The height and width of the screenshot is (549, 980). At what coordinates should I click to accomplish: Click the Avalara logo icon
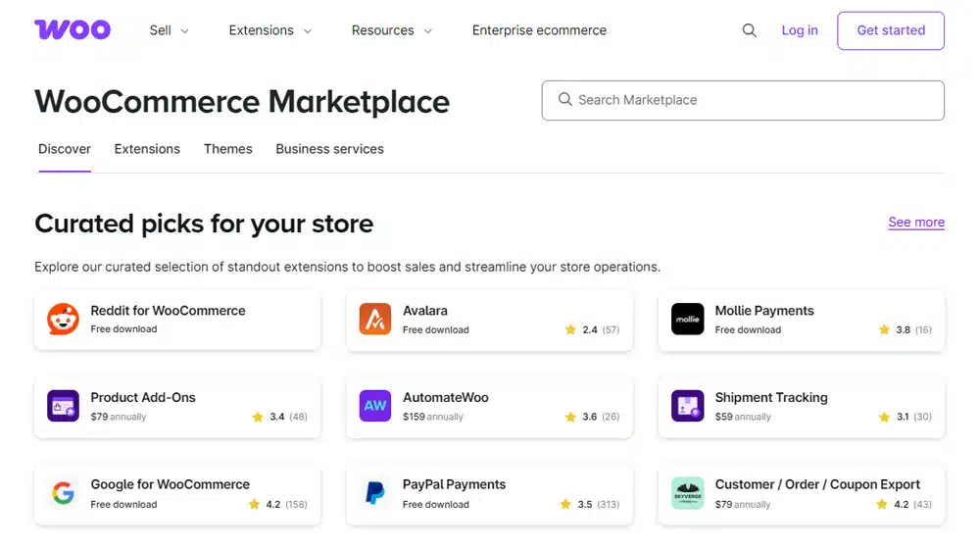375,319
